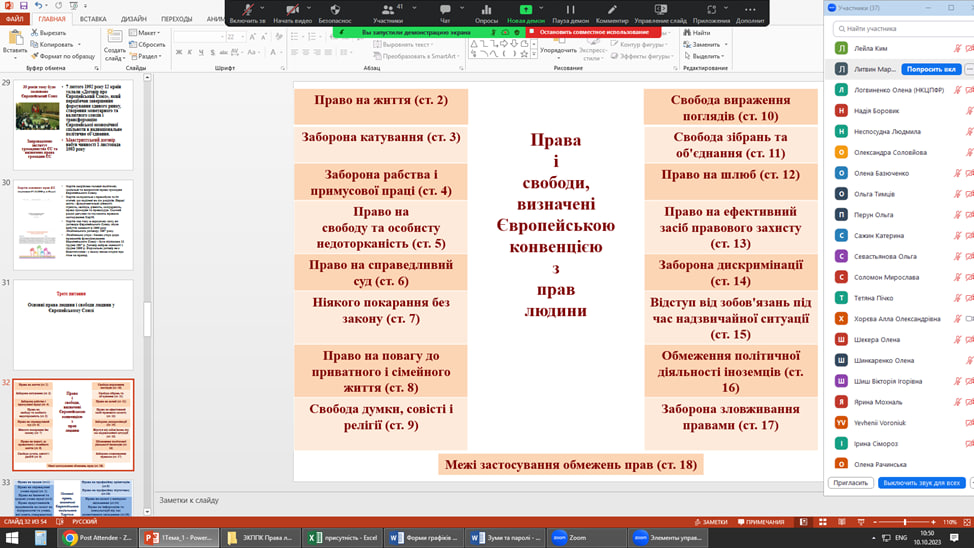974x548 pixels.
Task: Select slide 31 thumbnail
Action: point(73,324)
